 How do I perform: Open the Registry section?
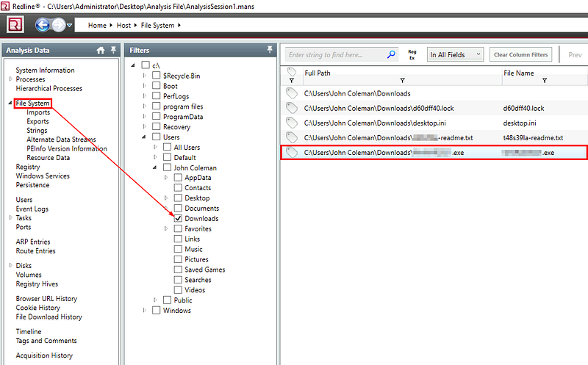tap(28, 167)
